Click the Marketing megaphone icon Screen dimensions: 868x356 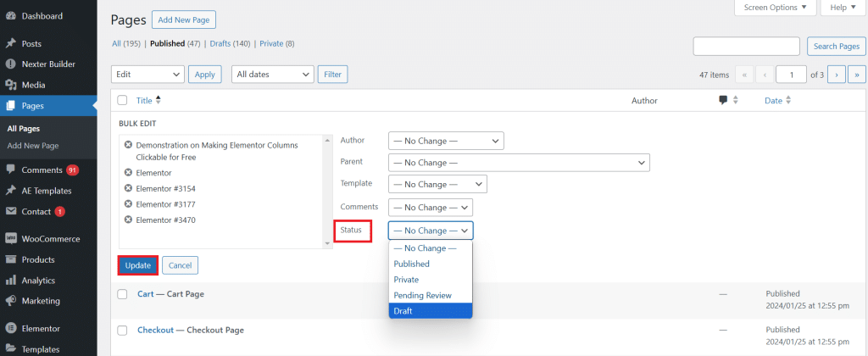[10, 301]
